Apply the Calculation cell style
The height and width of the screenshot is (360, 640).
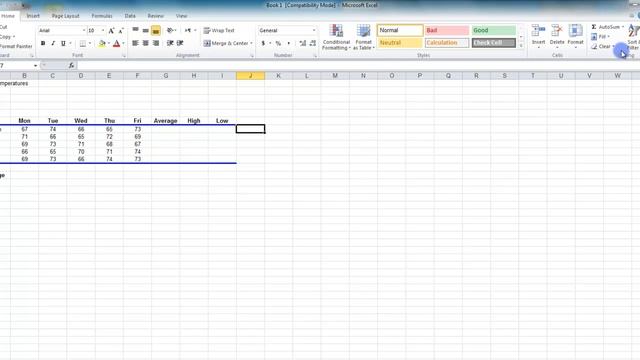447,43
